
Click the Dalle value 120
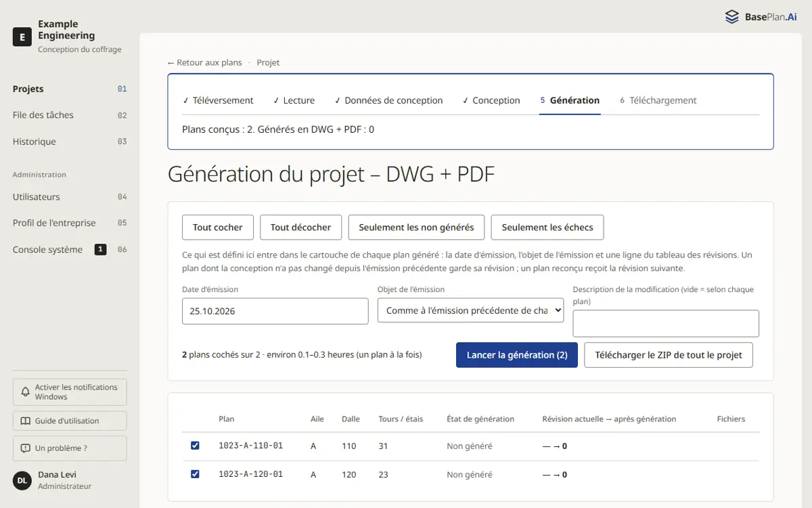(348, 474)
